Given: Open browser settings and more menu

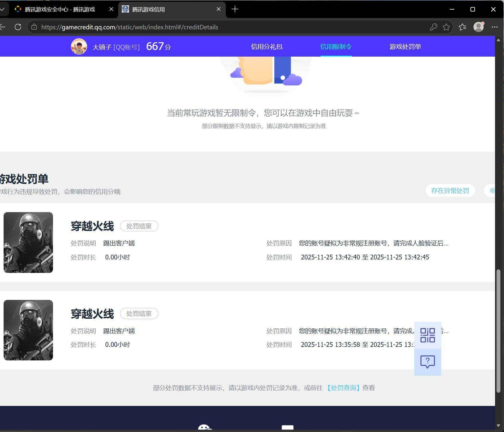Looking at the screenshot, I should point(494,27).
